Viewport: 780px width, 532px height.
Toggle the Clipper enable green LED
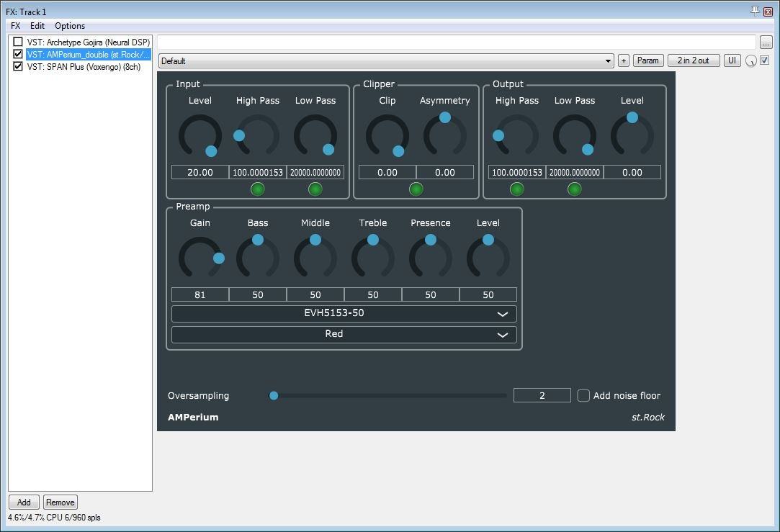coord(416,189)
